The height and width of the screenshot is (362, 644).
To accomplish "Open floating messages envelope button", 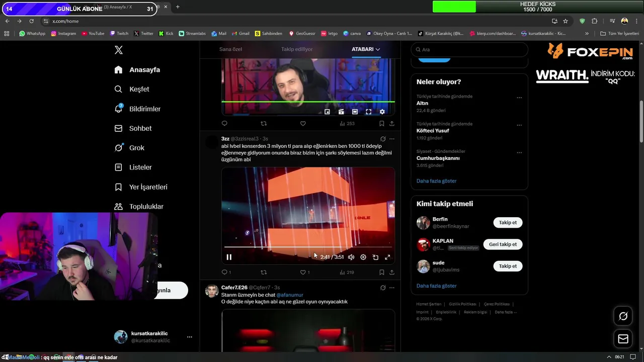I will click(623, 339).
